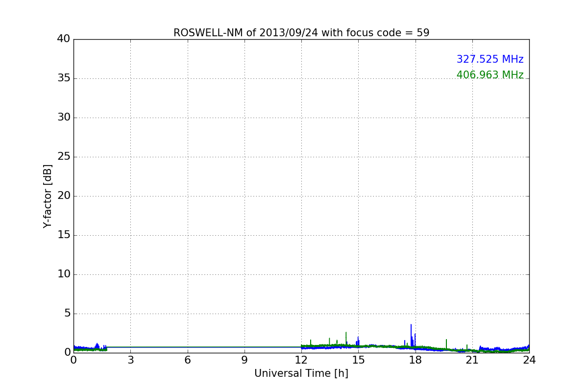
Task: Click the x-axis tick label 21
Action: (x=472, y=360)
